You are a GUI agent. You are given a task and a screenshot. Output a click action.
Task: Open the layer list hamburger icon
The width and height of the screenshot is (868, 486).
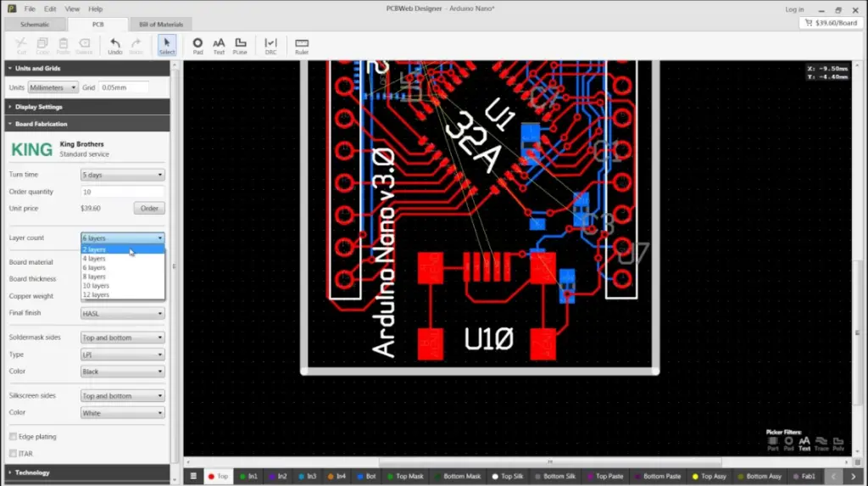pos(193,476)
